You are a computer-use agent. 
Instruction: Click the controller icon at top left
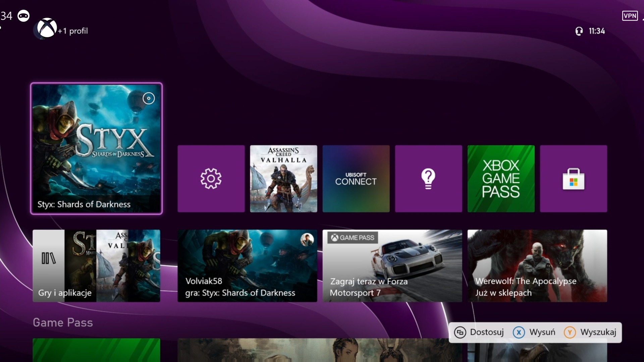tap(23, 16)
